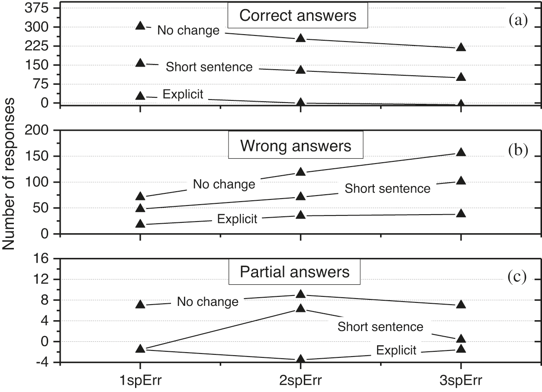Click the 3spErr x-axis label
The image size is (542, 392).
[x=461, y=381]
